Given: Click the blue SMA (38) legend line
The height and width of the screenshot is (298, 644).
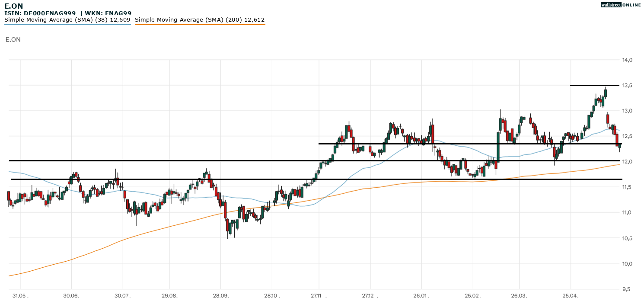Looking at the screenshot, I should click(67, 25).
